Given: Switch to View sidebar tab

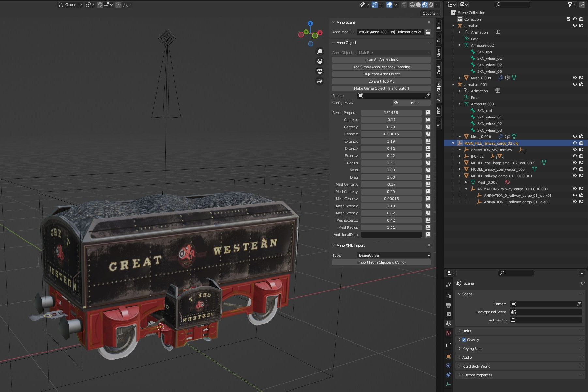Looking at the screenshot, I should [439, 53].
